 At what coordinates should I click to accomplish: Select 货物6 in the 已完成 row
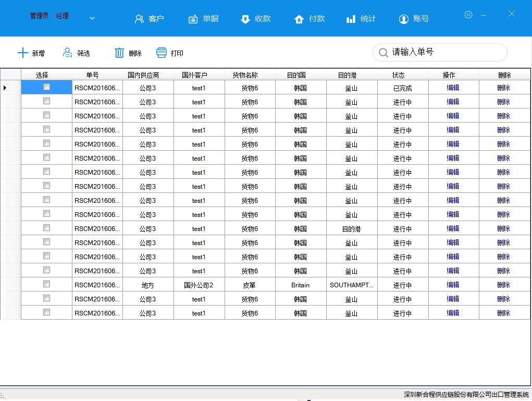(250, 88)
